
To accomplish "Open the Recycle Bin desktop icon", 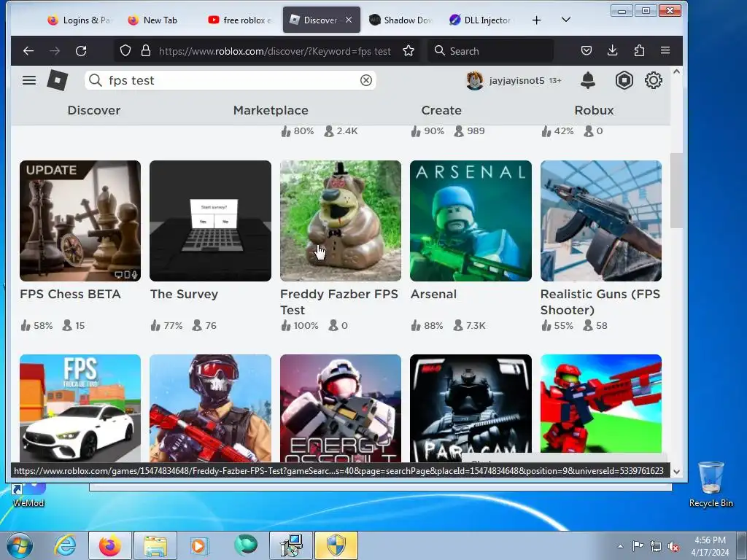I will pyautogui.click(x=711, y=485).
